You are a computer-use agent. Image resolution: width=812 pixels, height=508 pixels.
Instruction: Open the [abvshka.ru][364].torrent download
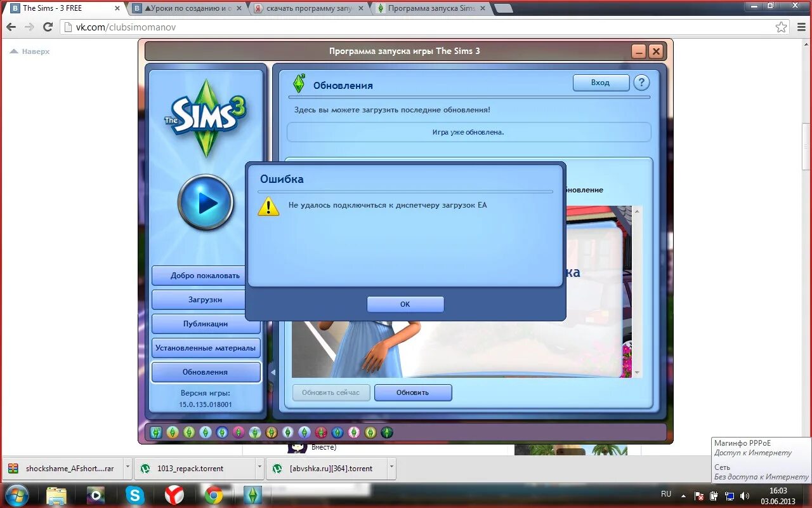[x=326, y=469]
